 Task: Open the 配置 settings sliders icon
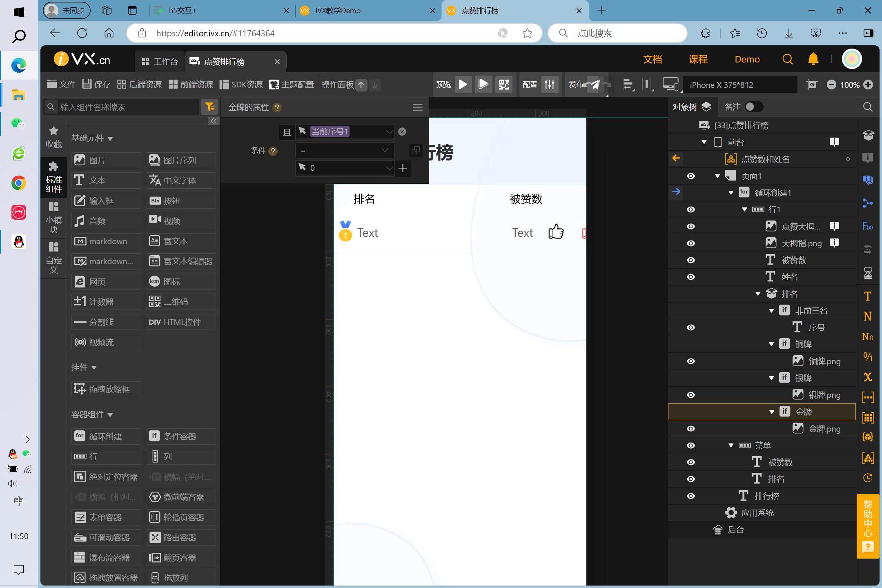point(550,85)
